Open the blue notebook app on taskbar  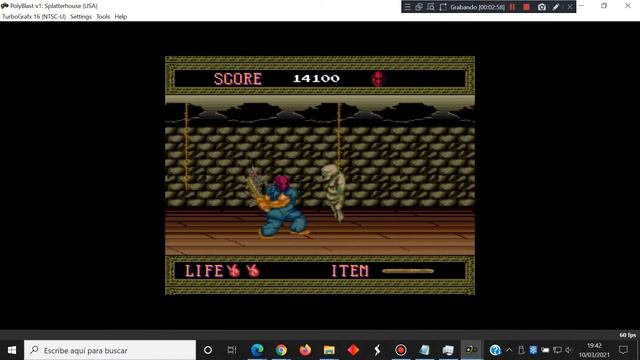pos(424,350)
